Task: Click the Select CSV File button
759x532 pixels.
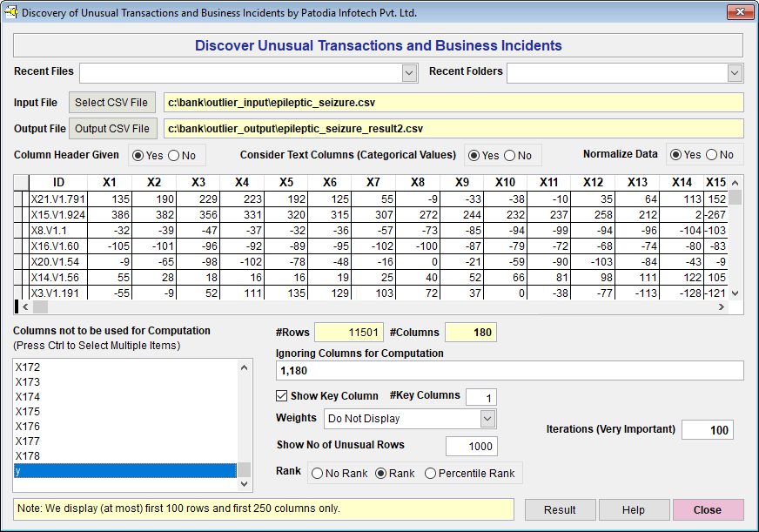Action: [x=112, y=103]
